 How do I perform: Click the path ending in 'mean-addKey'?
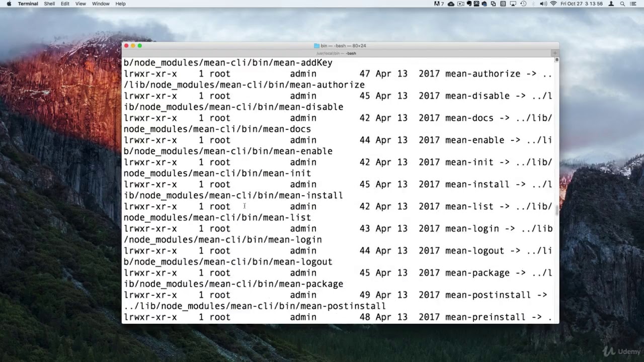click(x=228, y=63)
